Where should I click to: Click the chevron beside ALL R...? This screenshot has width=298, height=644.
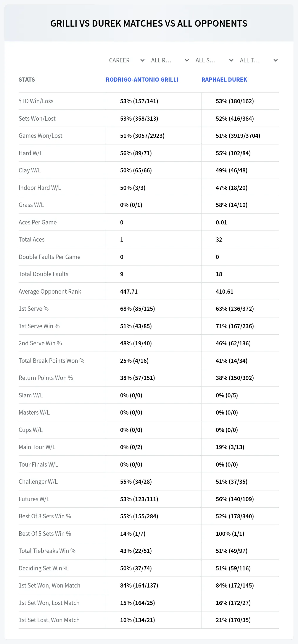[187, 60]
